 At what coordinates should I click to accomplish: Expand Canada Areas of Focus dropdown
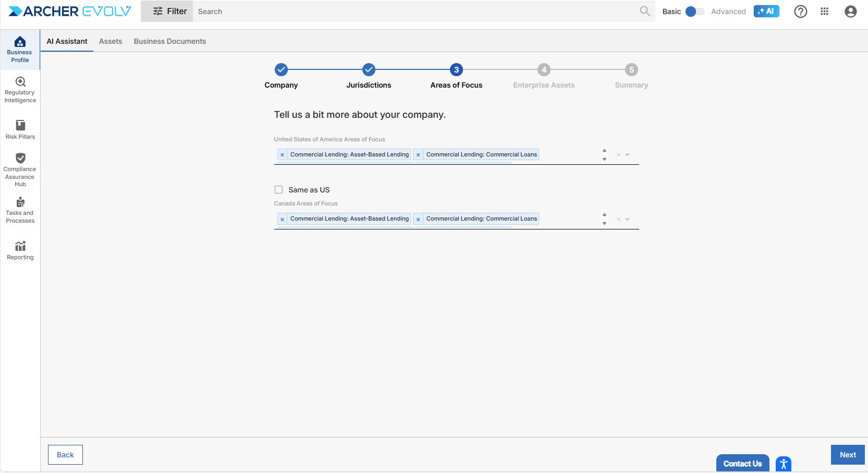628,220
